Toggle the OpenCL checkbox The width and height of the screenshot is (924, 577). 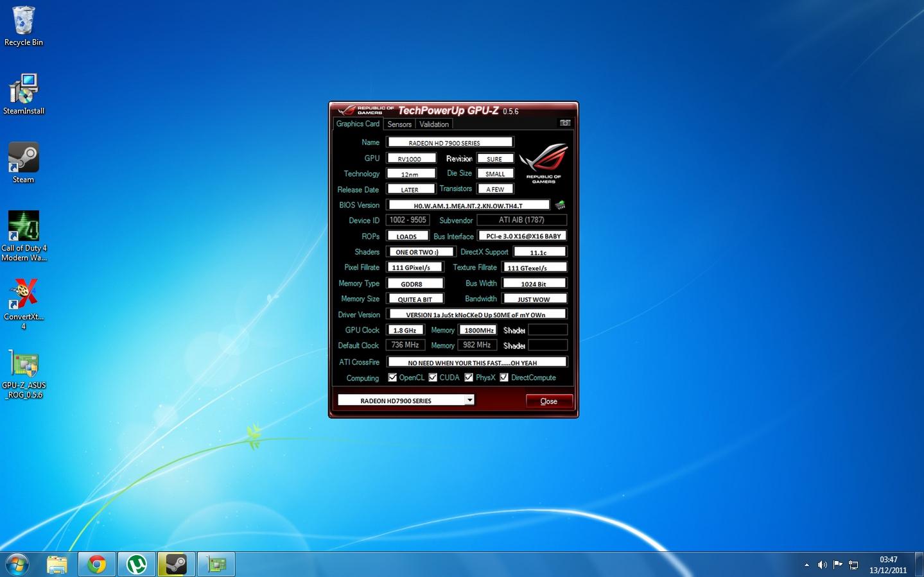pyautogui.click(x=392, y=377)
